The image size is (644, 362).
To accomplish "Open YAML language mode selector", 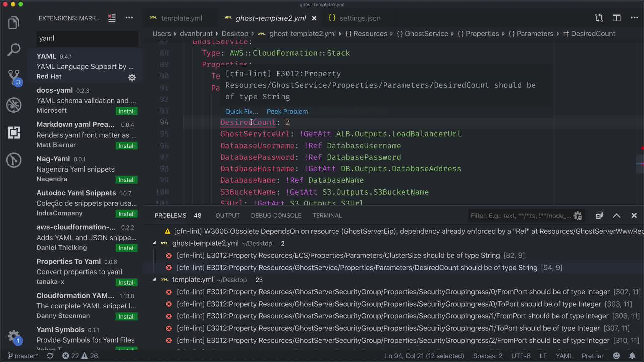I will tap(564, 356).
